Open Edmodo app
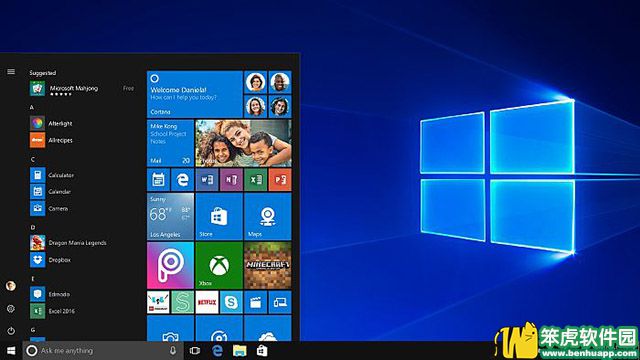The image size is (640, 360). point(50,294)
